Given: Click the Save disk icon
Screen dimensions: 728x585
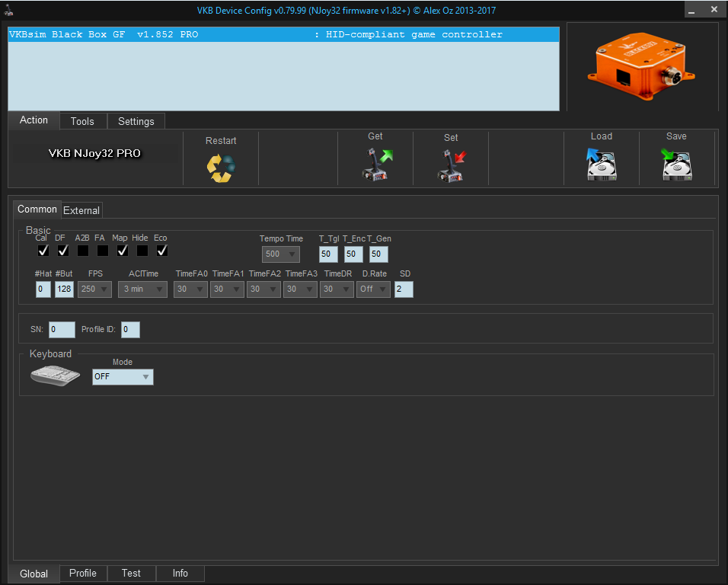Looking at the screenshot, I should [676, 165].
